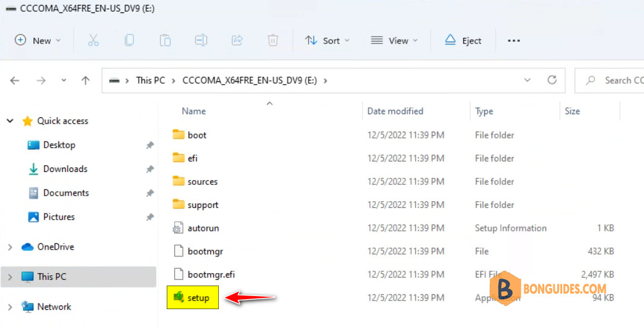Expand the Network tree node

pos(11,307)
